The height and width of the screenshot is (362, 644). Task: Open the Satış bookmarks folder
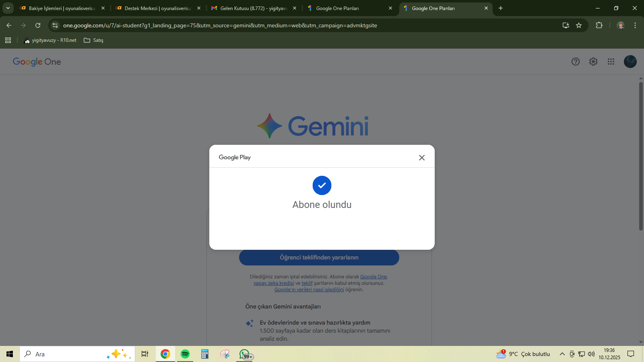click(93, 40)
